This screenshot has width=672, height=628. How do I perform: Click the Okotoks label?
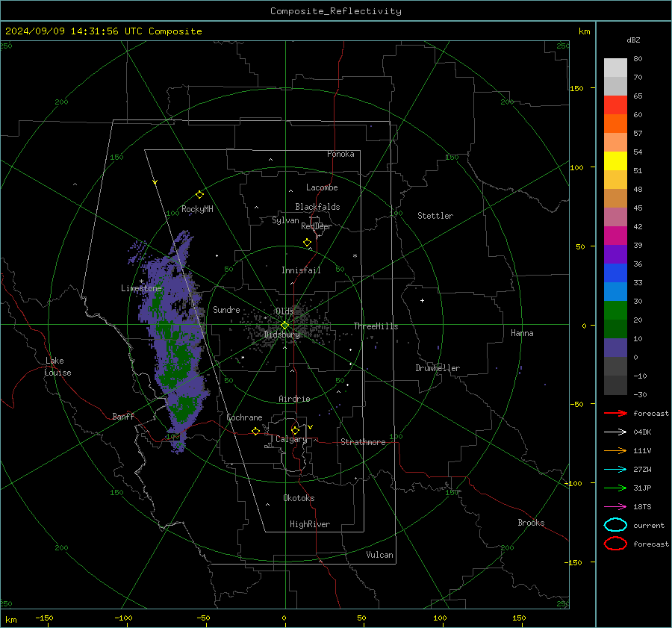(299, 498)
